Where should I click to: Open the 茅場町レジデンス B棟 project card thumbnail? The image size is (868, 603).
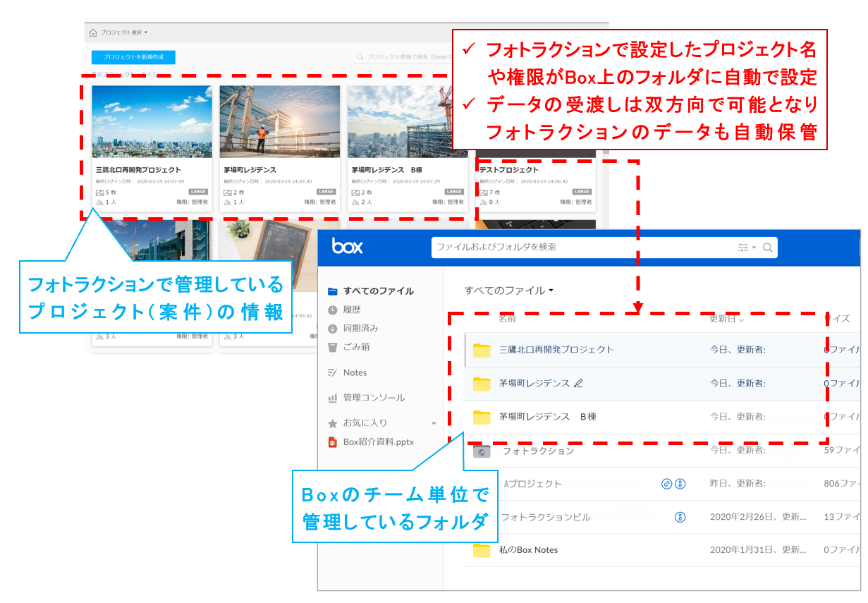point(408,121)
